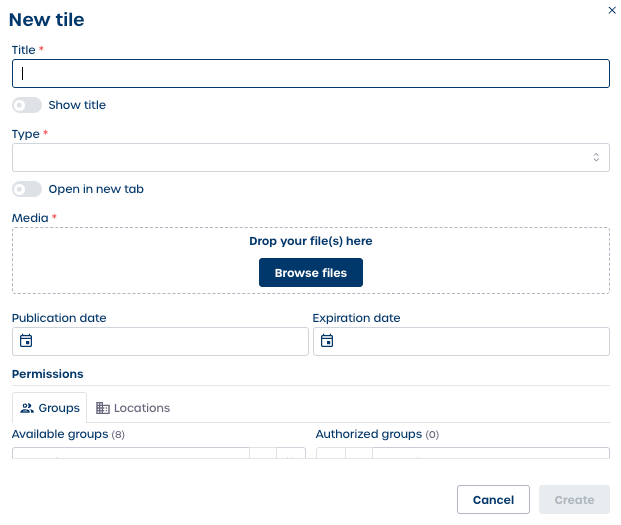
Task: Click the Groups people icon
Action: (x=27, y=408)
